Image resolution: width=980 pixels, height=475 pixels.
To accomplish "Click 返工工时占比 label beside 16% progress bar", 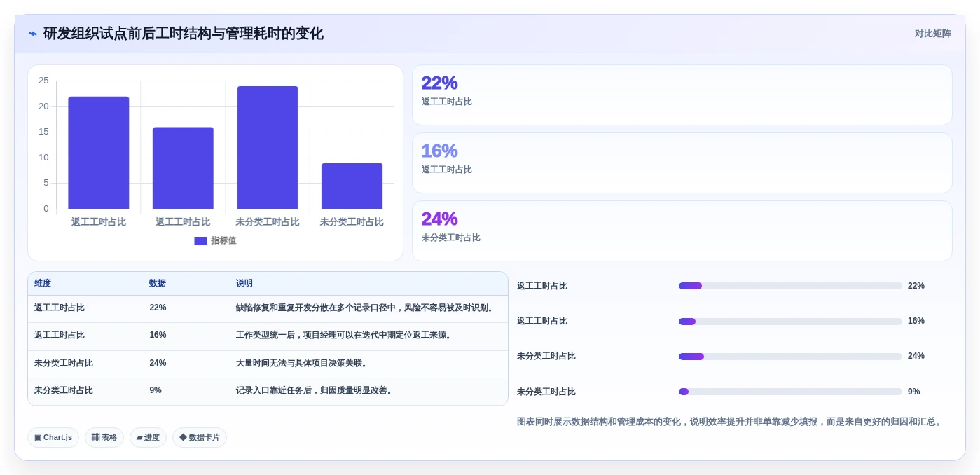I will click(x=542, y=322).
